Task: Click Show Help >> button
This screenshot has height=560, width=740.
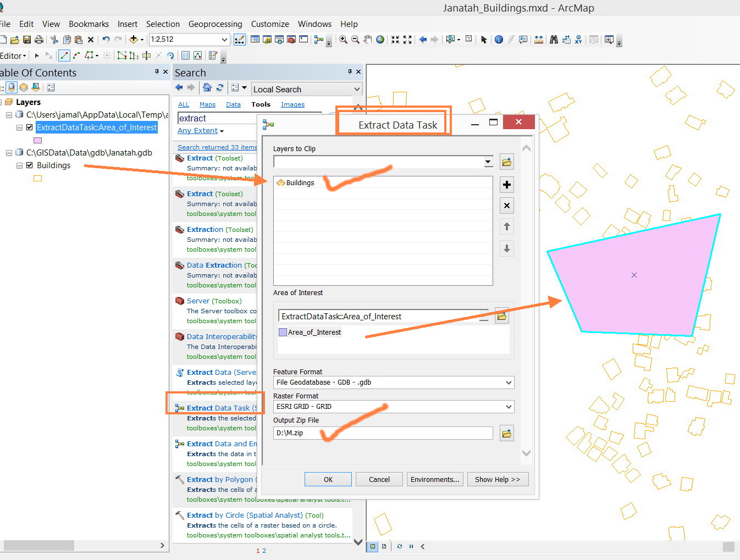Action: [x=498, y=479]
